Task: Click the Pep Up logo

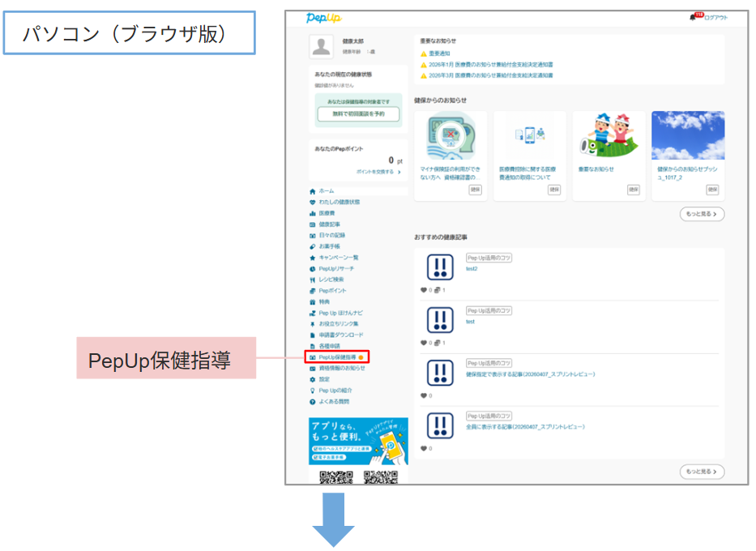Action: point(323,18)
